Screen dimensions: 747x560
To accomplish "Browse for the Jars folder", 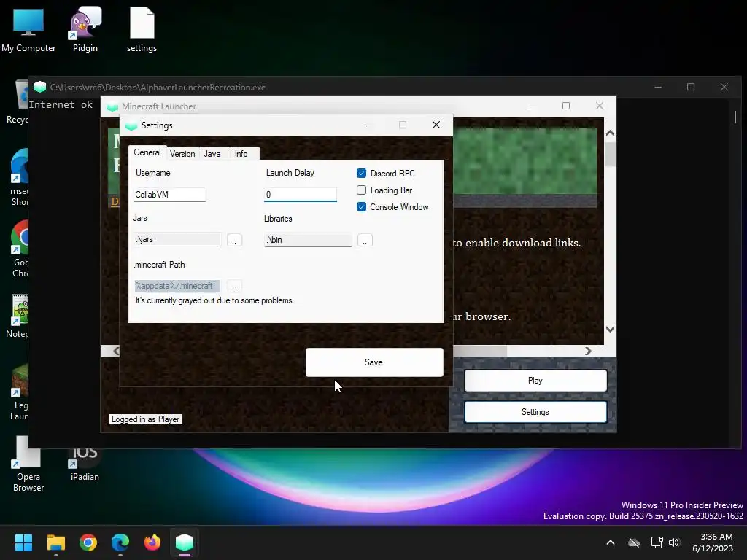I will pyautogui.click(x=234, y=240).
